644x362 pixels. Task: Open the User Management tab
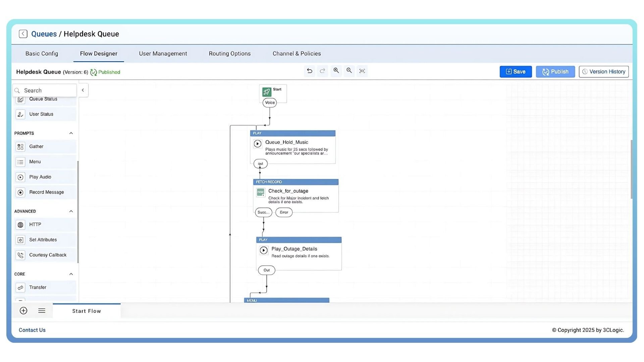coord(163,54)
